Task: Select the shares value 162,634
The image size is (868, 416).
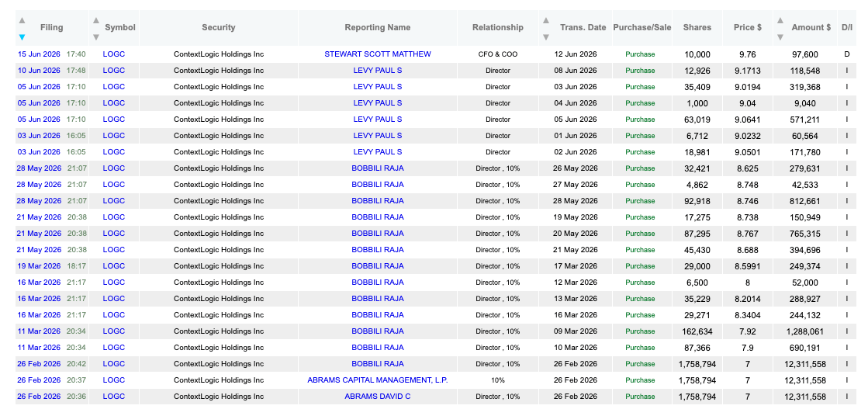Action: click(x=697, y=331)
